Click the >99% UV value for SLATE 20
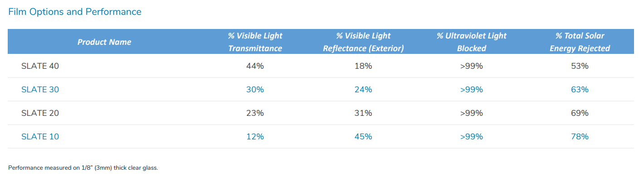 click(472, 113)
